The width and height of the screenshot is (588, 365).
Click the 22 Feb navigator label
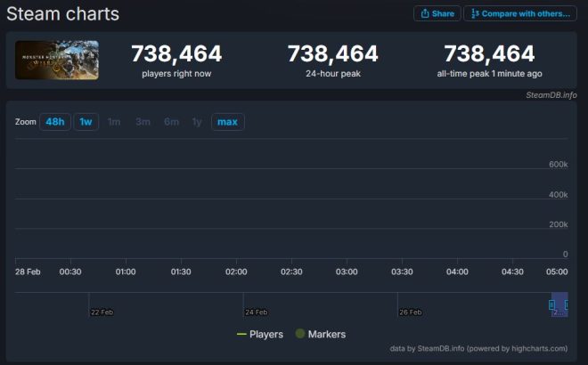tap(102, 312)
